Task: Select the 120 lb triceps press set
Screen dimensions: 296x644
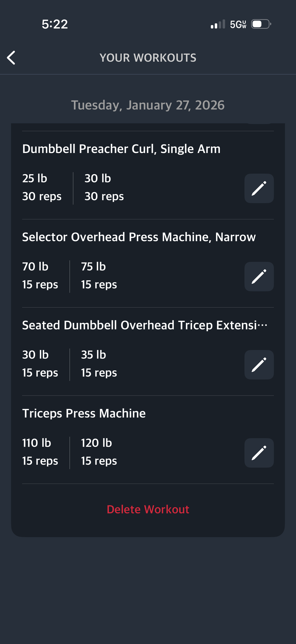Action: (99, 452)
